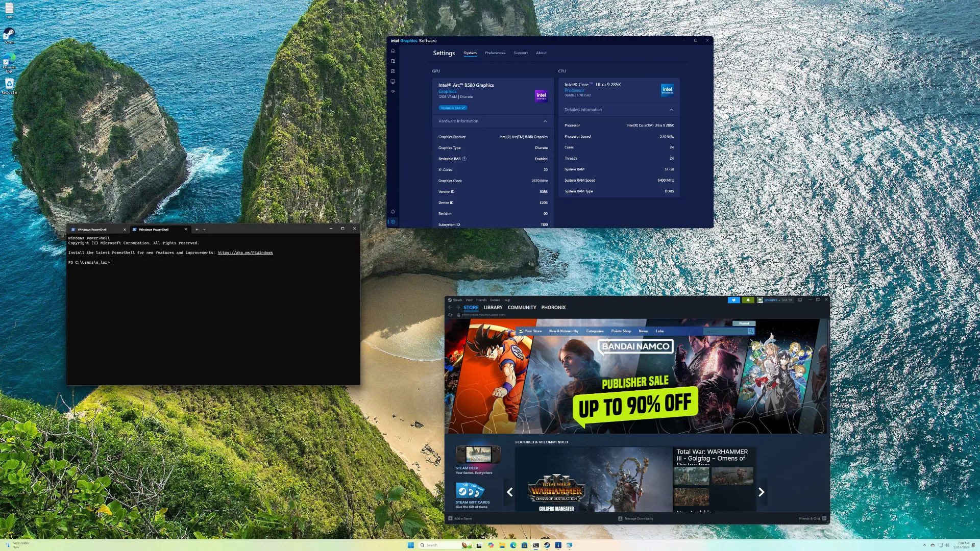980x551 pixels.
Task: Show hidden system tray icons chevron
Action: [924, 545]
